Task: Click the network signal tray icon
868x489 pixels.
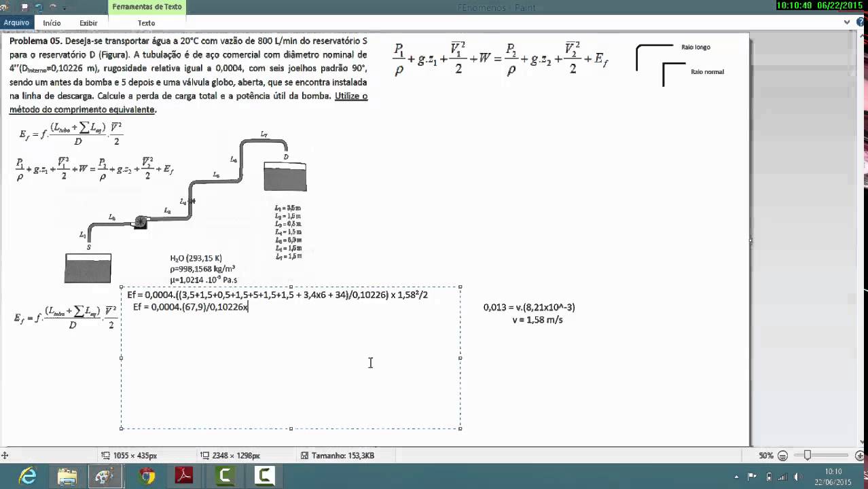Action: [782, 477]
